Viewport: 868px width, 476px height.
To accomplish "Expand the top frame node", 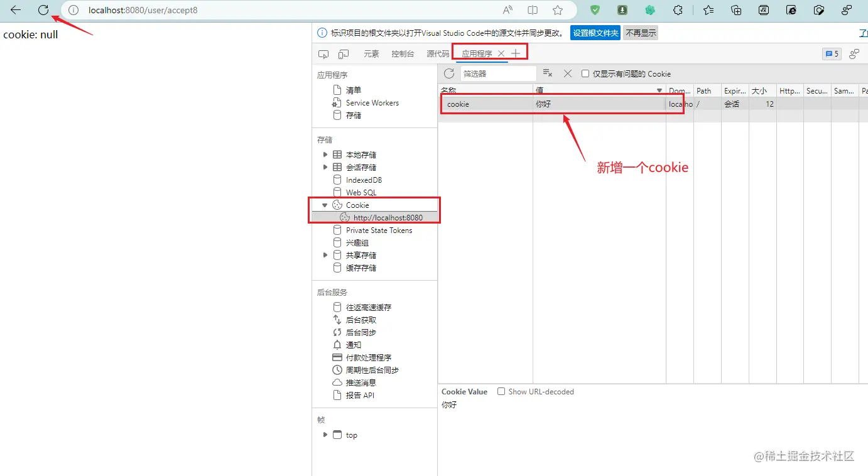I will [x=325, y=435].
